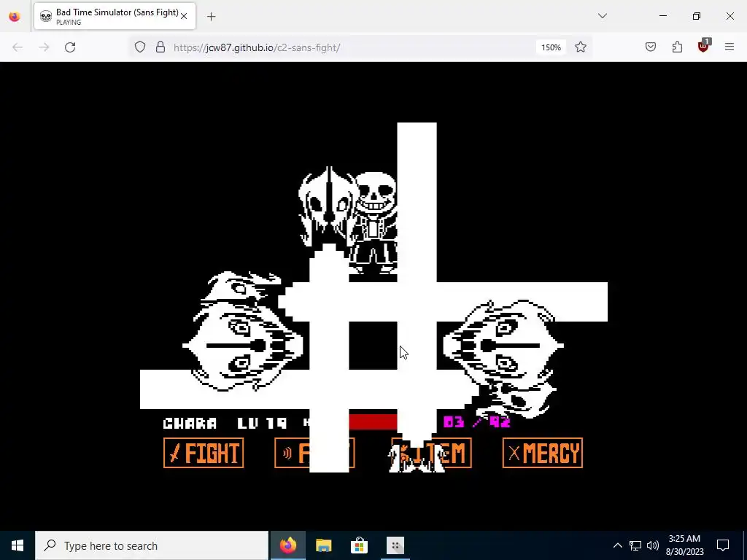
Task: Open the volume speaker tray icon
Action: 653,545
